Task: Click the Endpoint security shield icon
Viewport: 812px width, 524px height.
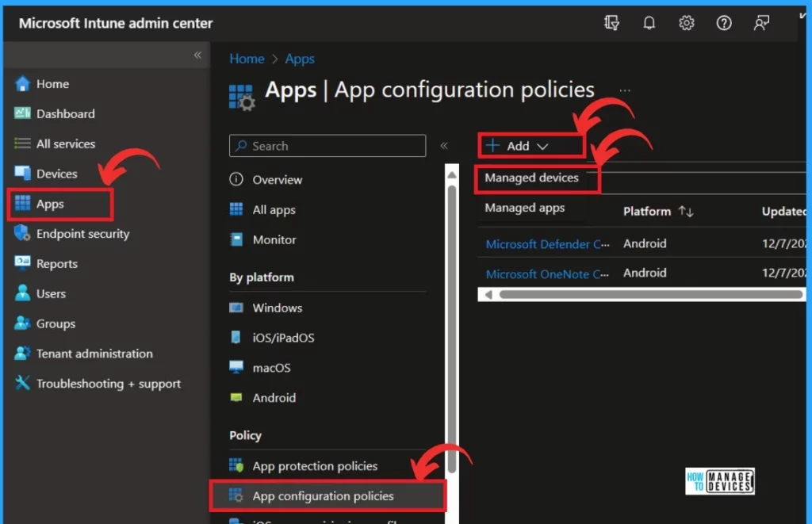Action: [22, 233]
